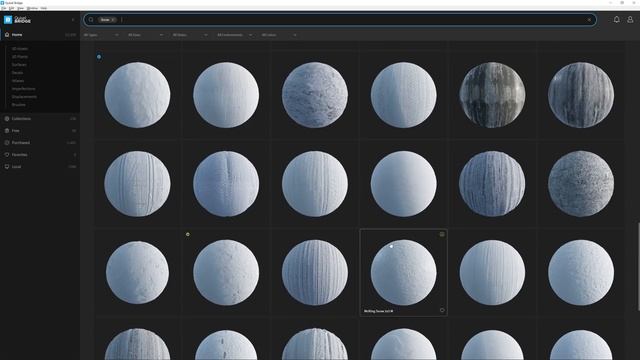Open the All Environments filter dropdown
This screenshot has width=640, height=360.
(x=234, y=35)
